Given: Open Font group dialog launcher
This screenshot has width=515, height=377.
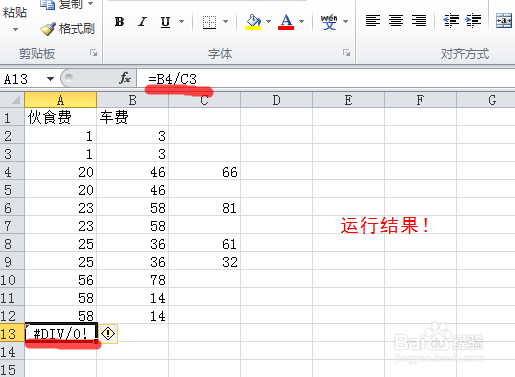Looking at the screenshot, I should click(x=347, y=53).
